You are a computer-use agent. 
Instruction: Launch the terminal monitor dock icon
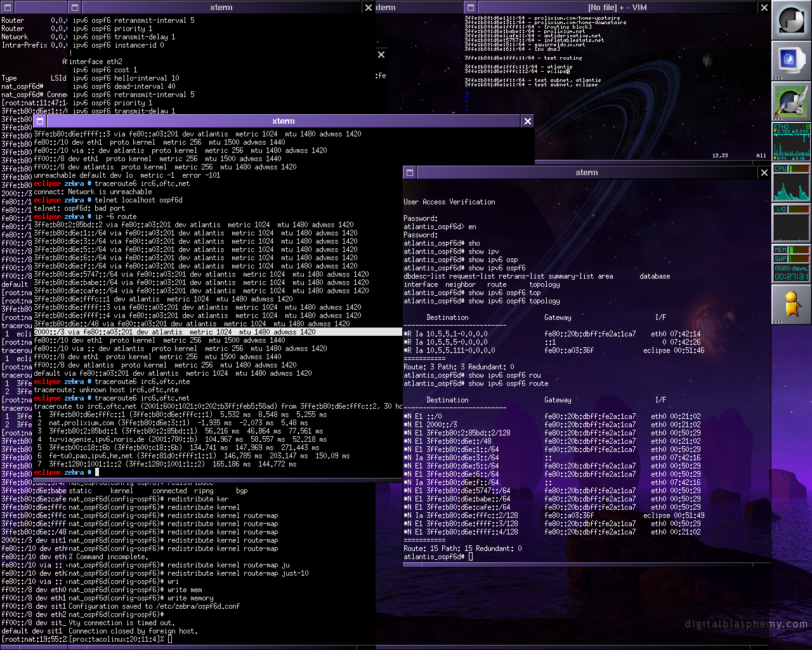pos(791,60)
